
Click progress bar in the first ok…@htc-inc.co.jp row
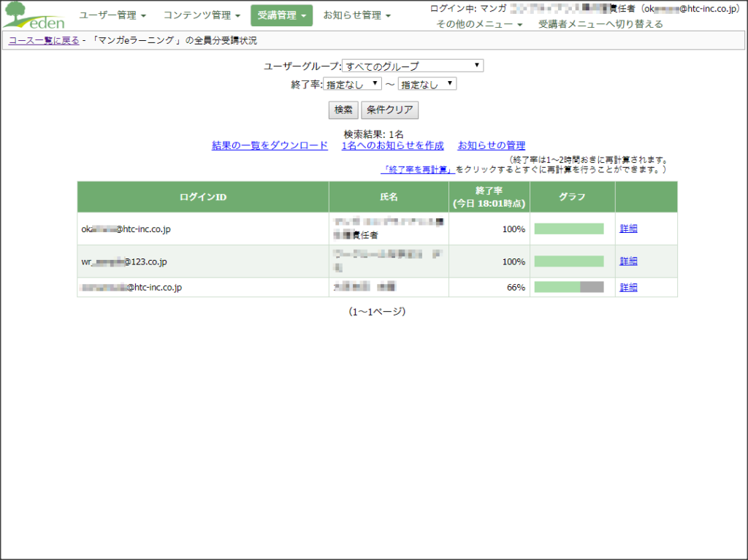pos(569,229)
